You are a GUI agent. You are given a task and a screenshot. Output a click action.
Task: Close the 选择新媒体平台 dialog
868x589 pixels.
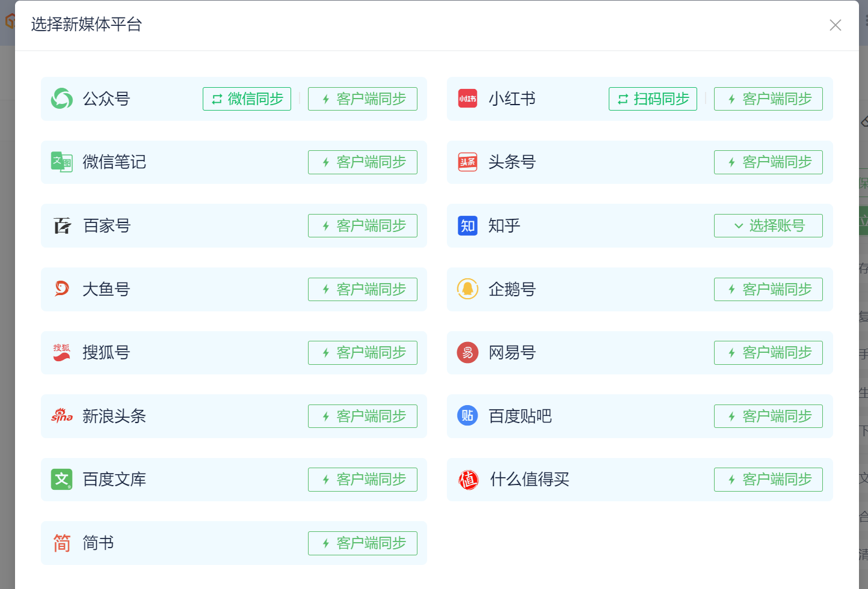pos(835,25)
